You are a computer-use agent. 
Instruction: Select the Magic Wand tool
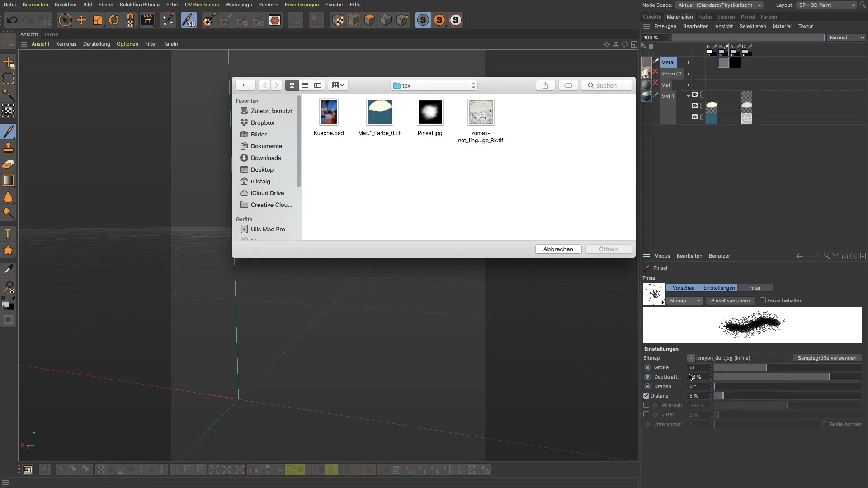pos(8,94)
